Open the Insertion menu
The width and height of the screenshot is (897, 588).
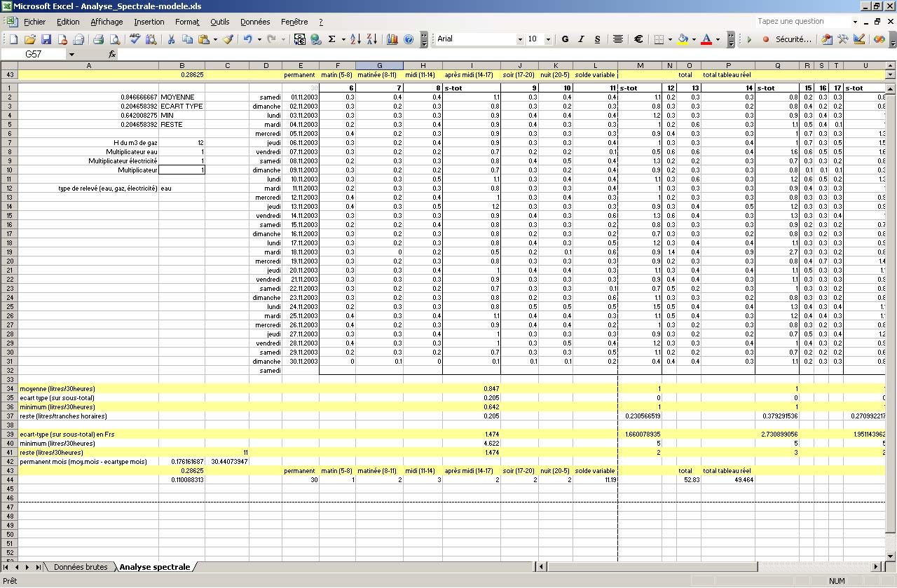149,22
